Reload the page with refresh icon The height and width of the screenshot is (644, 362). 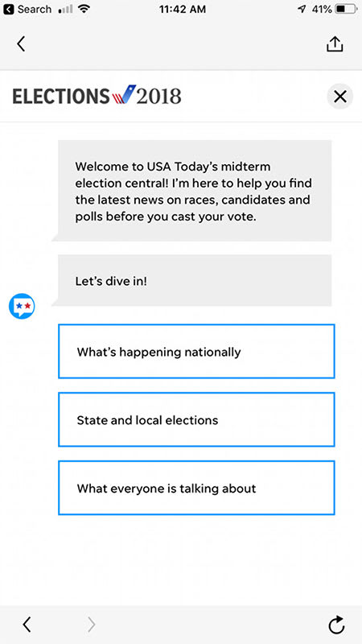click(336, 625)
